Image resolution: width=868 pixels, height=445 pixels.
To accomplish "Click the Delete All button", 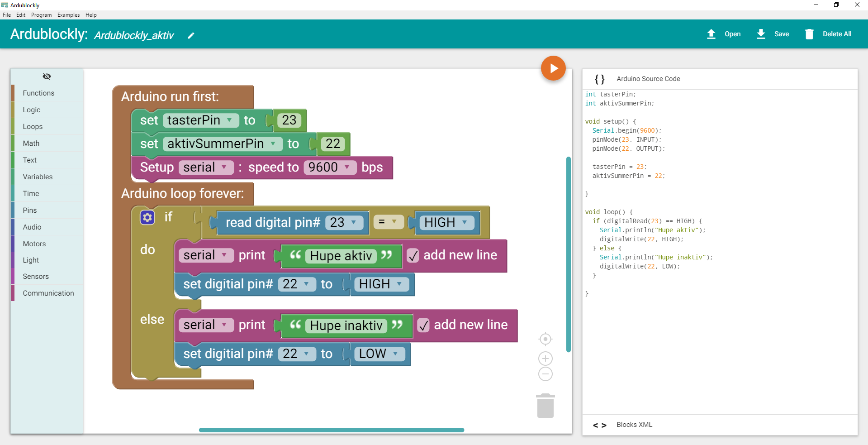I will tap(828, 34).
